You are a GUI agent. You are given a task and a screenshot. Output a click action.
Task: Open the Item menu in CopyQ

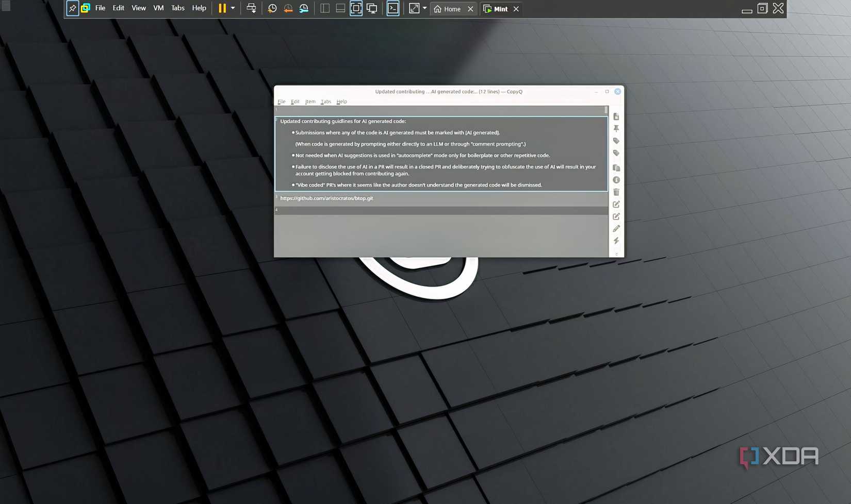310,102
